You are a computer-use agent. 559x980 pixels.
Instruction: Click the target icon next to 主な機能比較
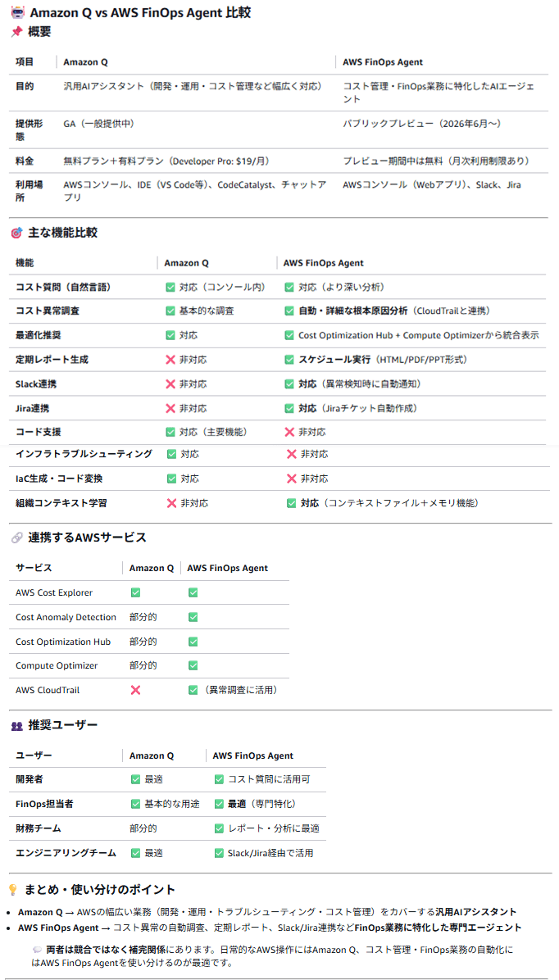click(17, 234)
